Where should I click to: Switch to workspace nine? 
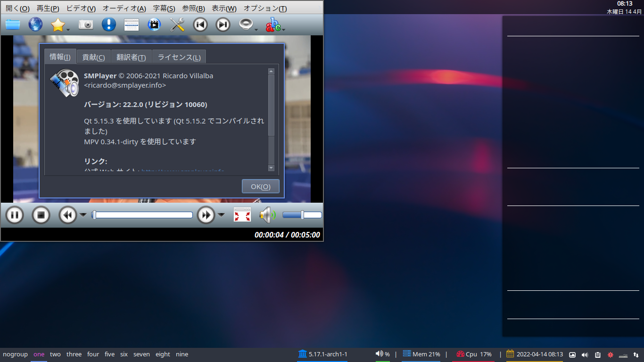click(182, 354)
